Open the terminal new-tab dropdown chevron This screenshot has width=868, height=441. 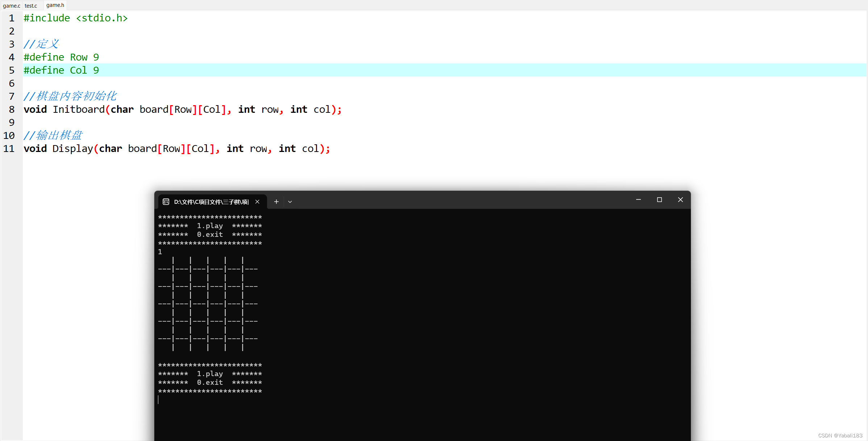pos(290,202)
